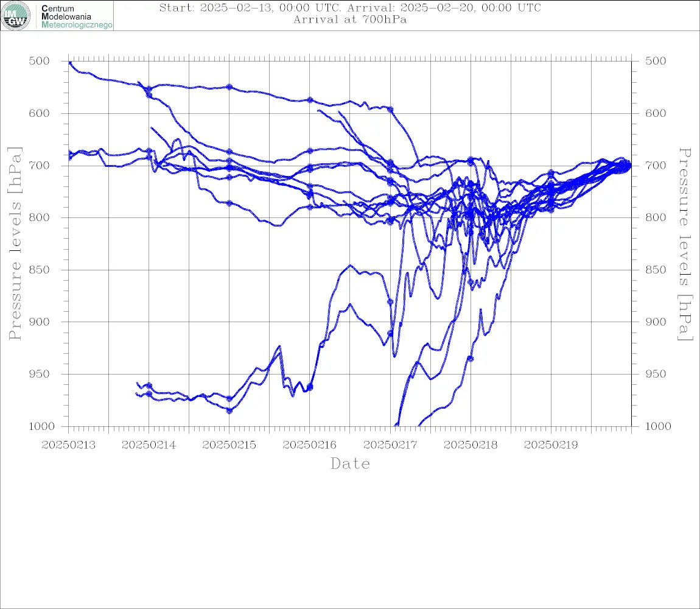Click the trajectory start point at 500 hPa

70,63
